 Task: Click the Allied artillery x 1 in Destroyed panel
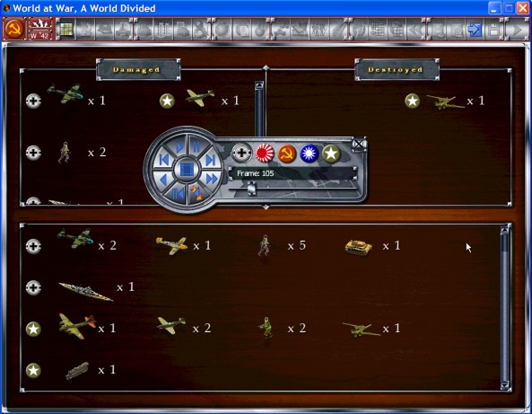click(446, 101)
